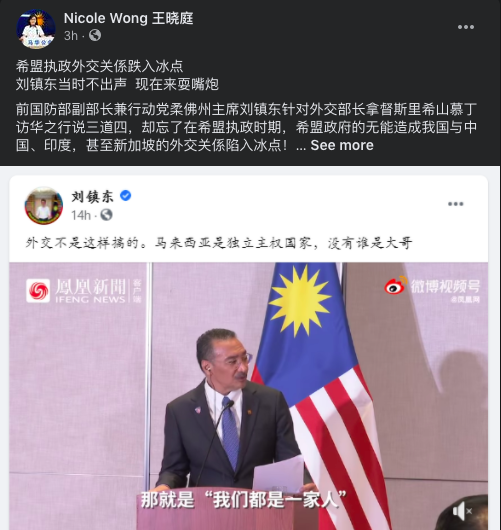Screen dimensions: 501x530
Task: Open the Nicole Wong 王晓庭 profile name link
Action: click(128, 18)
